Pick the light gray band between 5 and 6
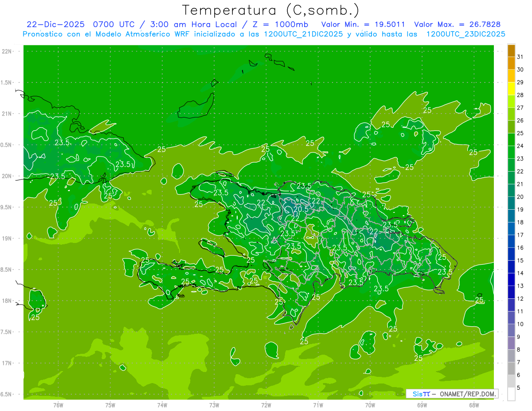 pyautogui.click(x=511, y=381)
